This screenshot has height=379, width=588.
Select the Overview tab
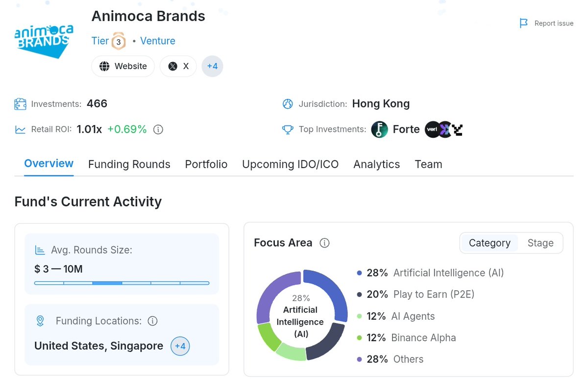tap(49, 164)
